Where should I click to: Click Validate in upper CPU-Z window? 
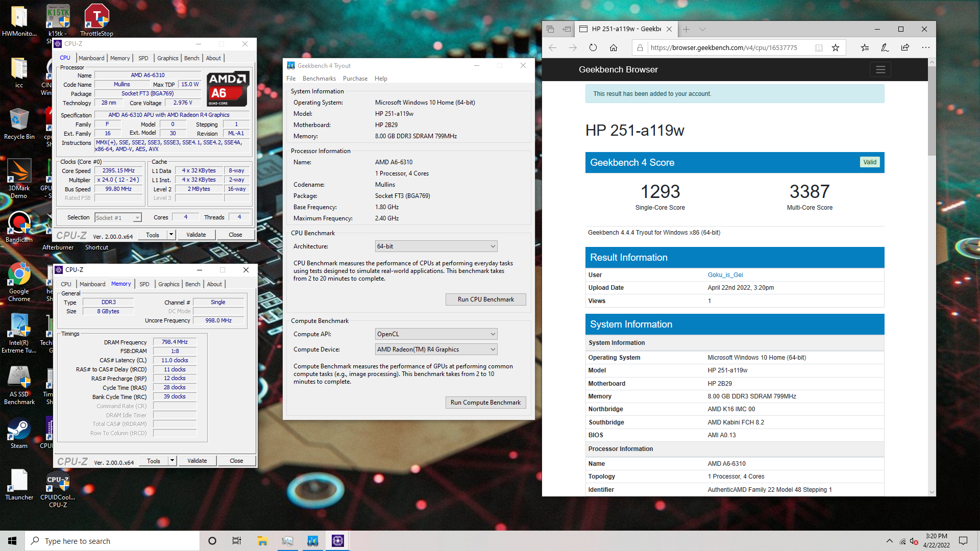[196, 235]
